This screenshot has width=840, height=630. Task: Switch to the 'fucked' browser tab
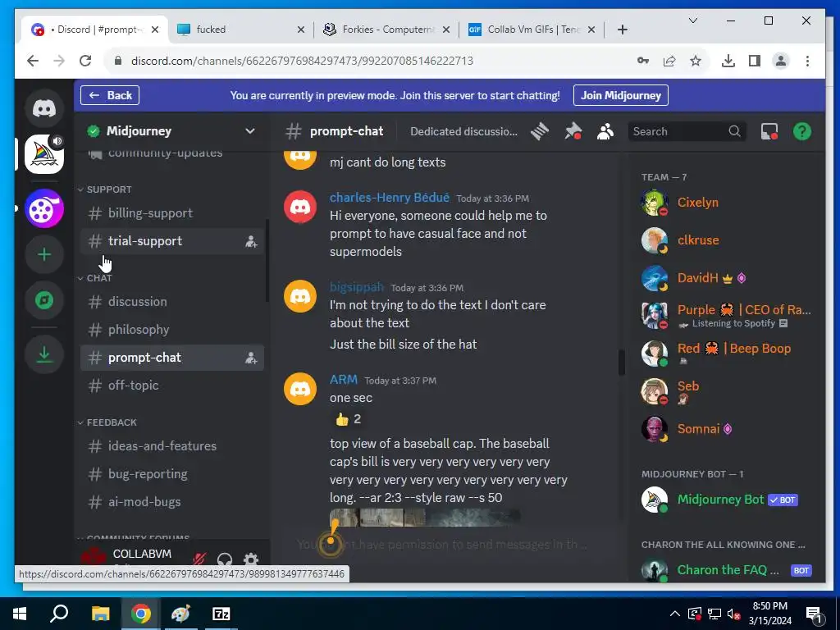(x=240, y=30)
